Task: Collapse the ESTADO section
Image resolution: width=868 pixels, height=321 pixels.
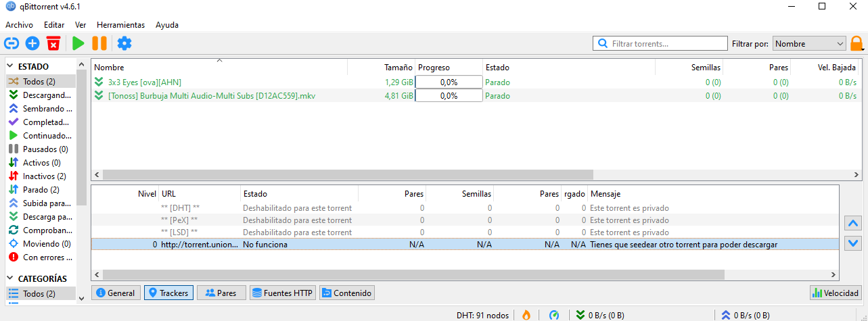Action: [x=11, y=67]
